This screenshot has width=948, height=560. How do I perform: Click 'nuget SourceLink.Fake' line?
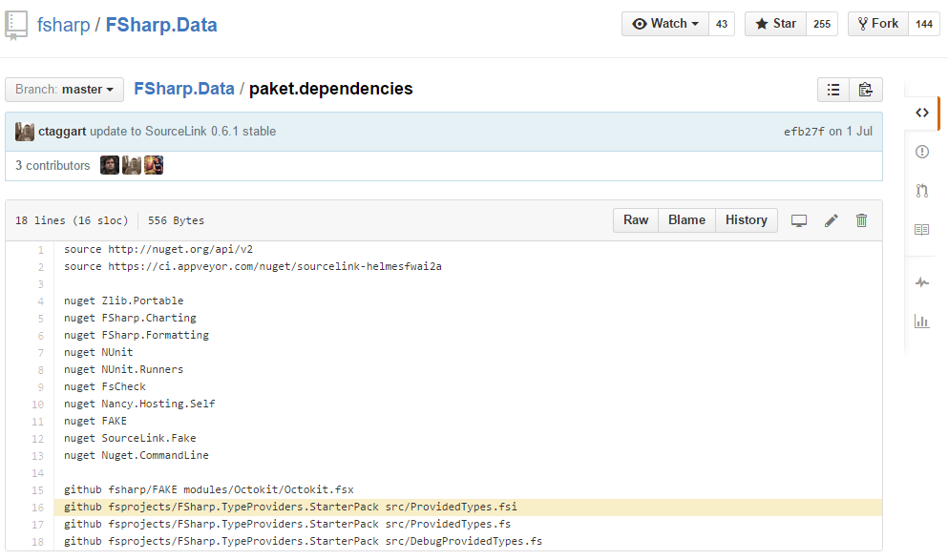tap(130, 438)
